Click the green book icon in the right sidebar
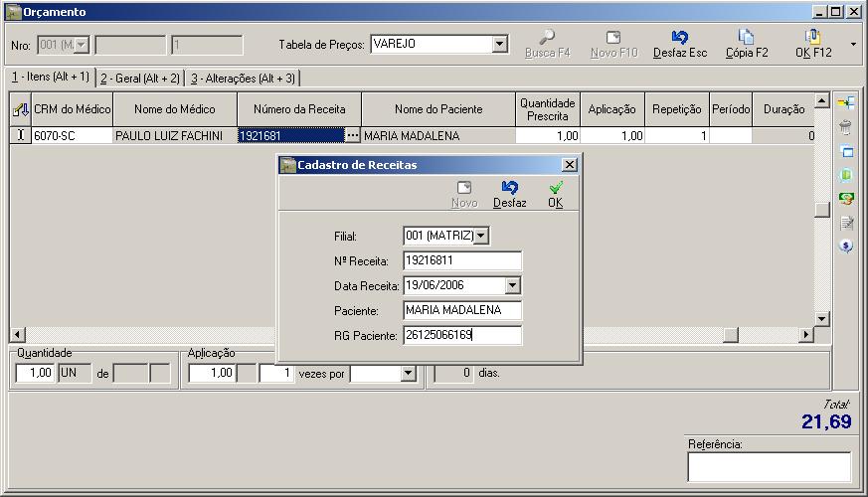The image size is (868, 497). (846, 175)
